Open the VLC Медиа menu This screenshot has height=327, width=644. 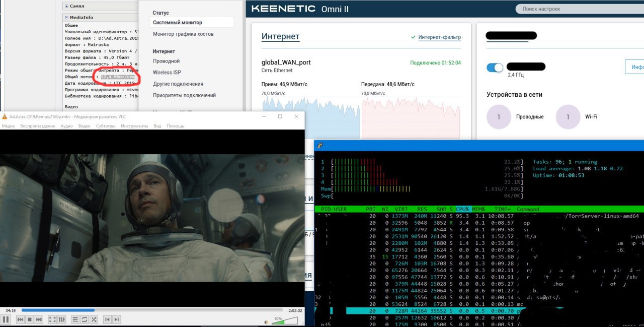pos(8,126)
